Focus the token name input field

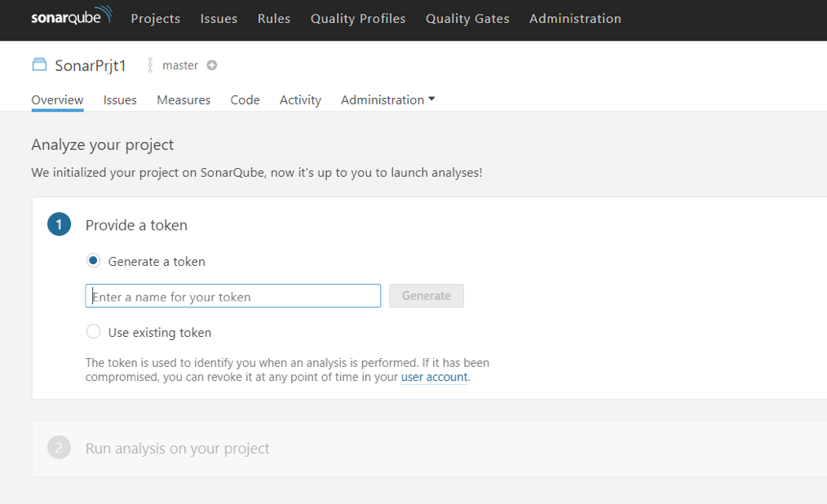click(x=232, y=296)
